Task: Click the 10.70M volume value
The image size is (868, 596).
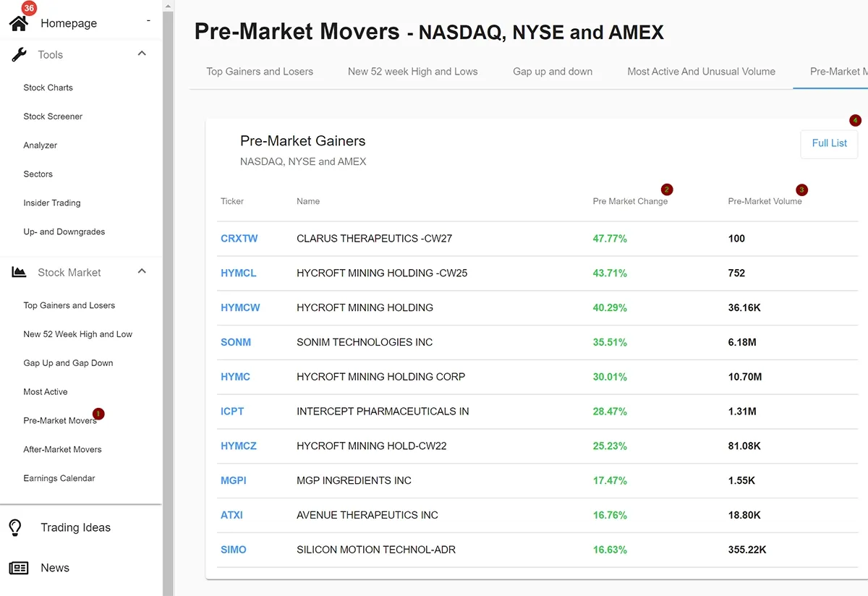Action: (745, 377)
